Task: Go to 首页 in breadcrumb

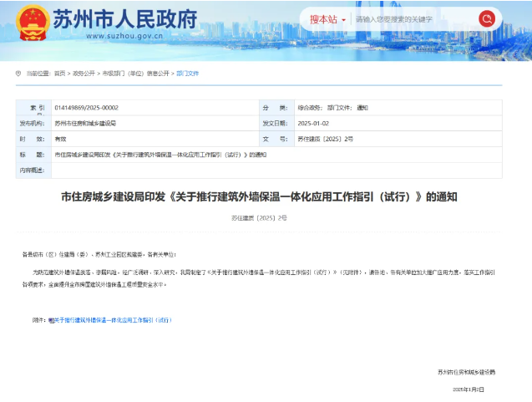Action: pyautogui.click(x=60, y=74)
